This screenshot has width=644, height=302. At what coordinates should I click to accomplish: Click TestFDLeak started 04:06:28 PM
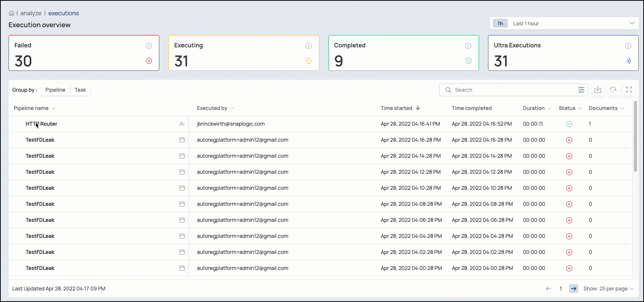[x=40, y=220]
